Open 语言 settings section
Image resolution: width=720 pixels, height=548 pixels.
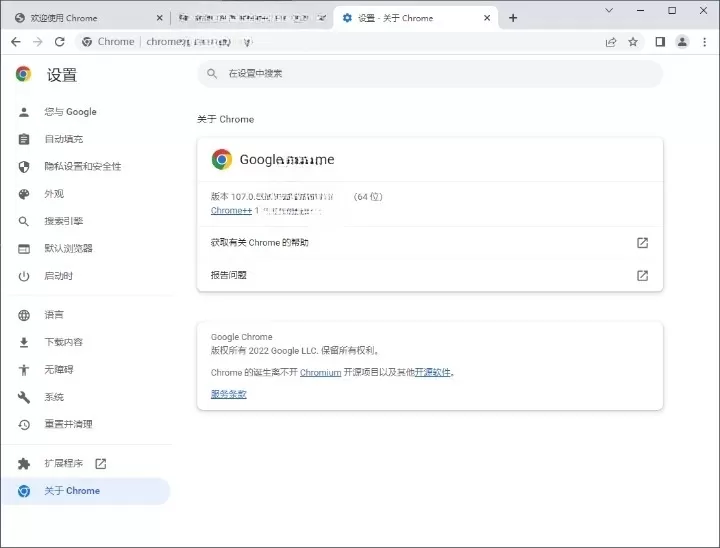87,315
